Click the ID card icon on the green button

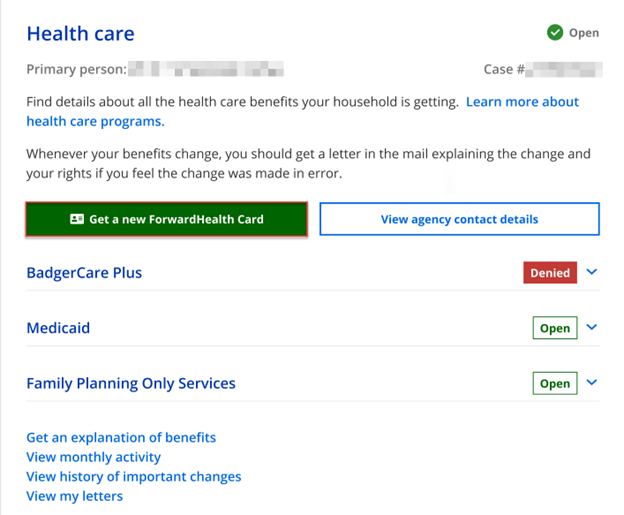coord(77,219)
